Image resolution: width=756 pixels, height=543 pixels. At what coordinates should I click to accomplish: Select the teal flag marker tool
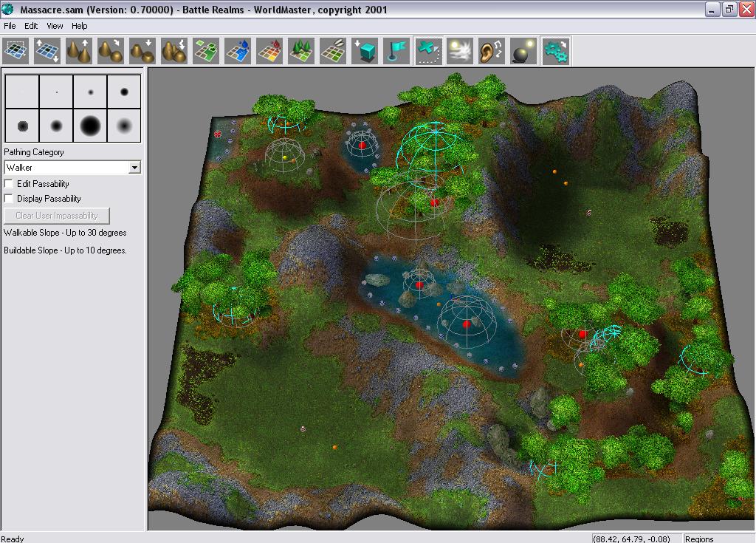pos(396,51)
